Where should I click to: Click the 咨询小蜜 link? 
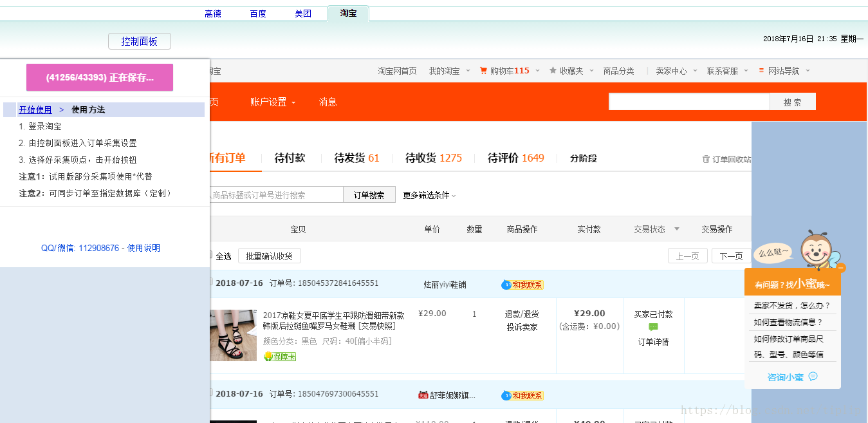pos(786,377)
